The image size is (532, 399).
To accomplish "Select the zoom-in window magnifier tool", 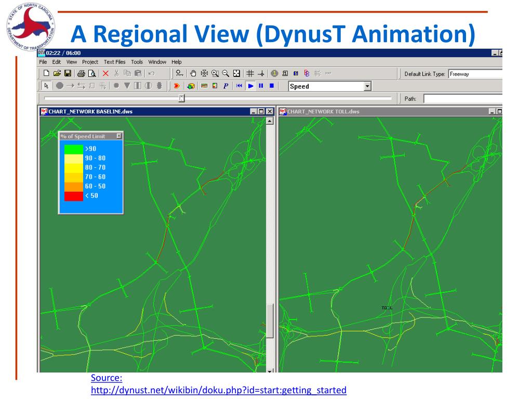I will point(215,73).
